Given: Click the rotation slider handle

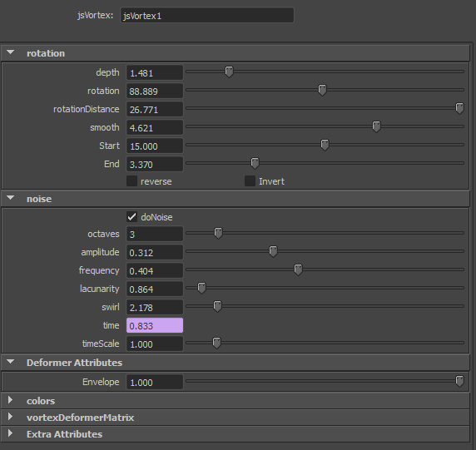Looking at the screenshot, I should pos(322,90).
